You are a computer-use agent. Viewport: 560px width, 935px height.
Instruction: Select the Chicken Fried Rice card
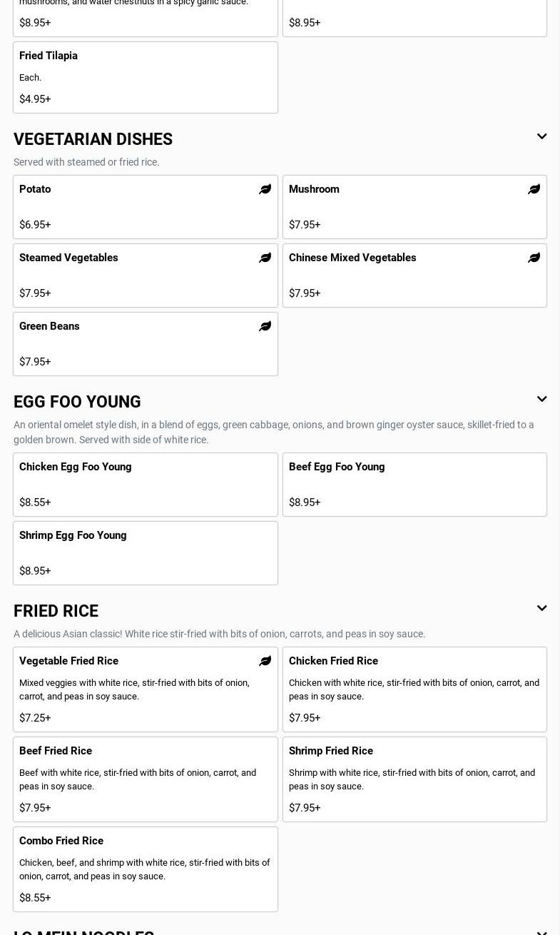414,689
